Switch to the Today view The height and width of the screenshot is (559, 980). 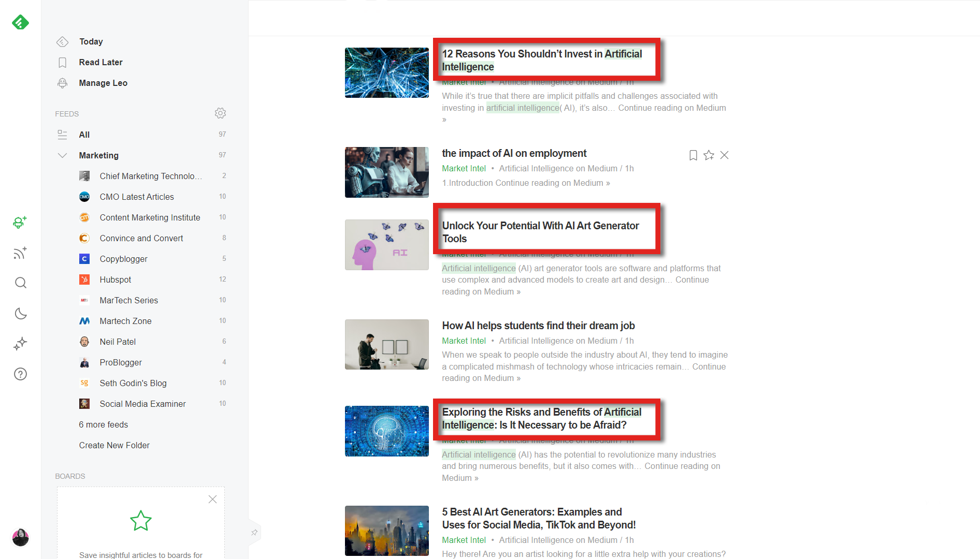[91, 41]
